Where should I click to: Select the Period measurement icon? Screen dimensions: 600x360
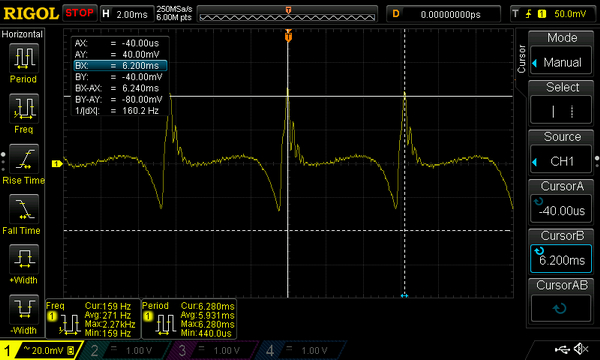[x=24, y=58]
